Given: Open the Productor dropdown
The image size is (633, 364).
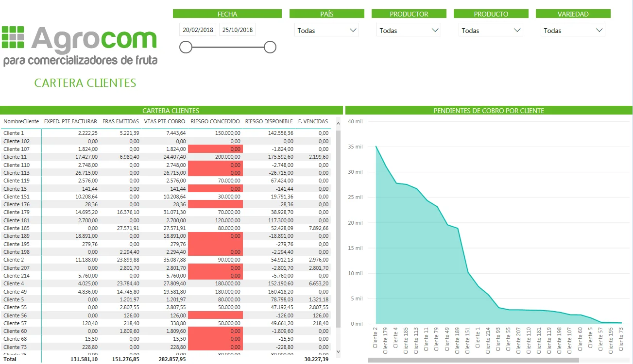Looking at the screenshot, I should pos(409,30).
